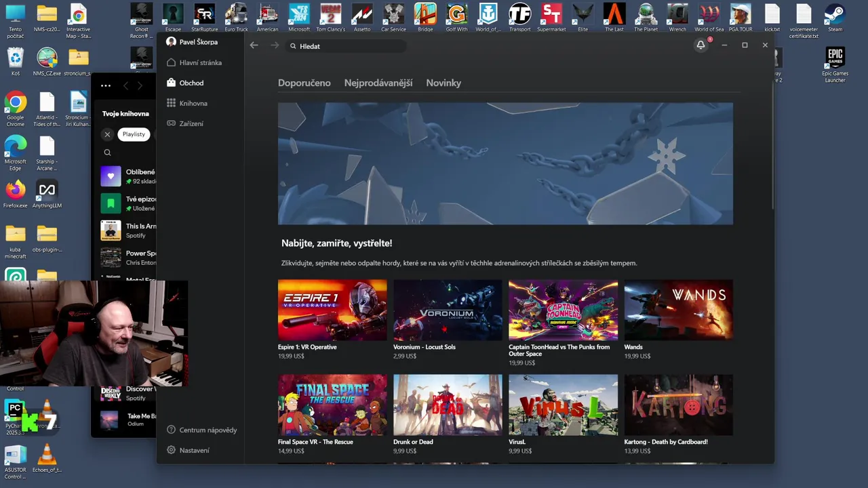The width and height of the screenshot is (868, 488).
Task: Open three-dots menu in Spotify window
Action: [x=106, y=85]
